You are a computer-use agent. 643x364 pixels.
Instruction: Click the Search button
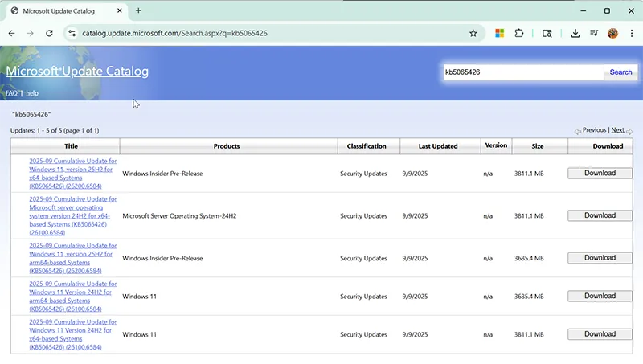pos(620,72)
